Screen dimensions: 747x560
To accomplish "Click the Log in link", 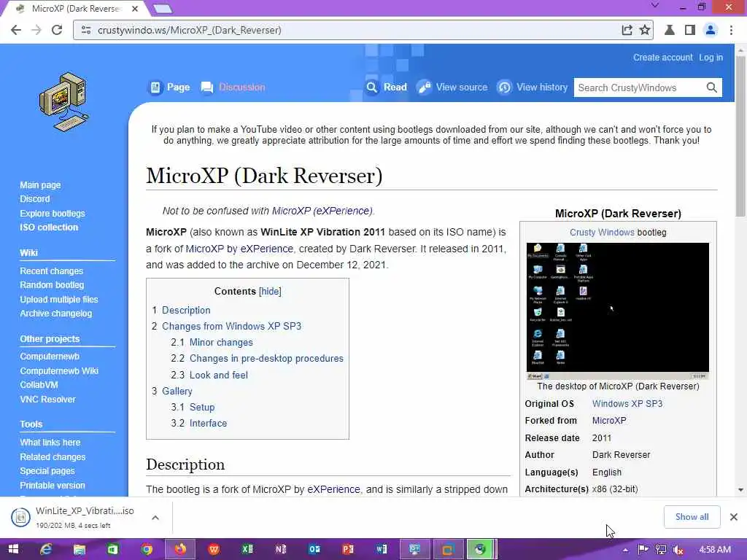I will tap(711, 58).
